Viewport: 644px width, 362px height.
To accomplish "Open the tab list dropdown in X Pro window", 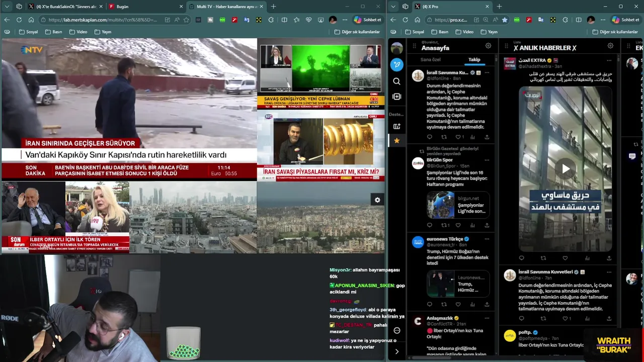I will click(392, 7).
